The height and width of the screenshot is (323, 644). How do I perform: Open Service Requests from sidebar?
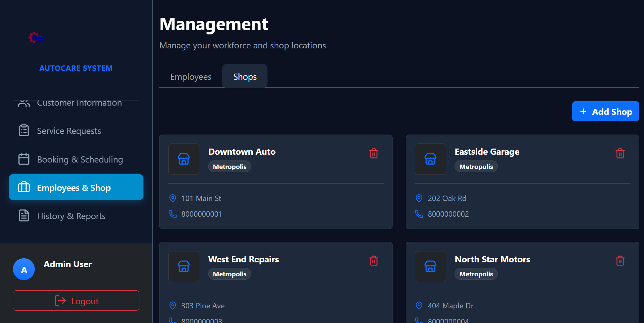76,131
